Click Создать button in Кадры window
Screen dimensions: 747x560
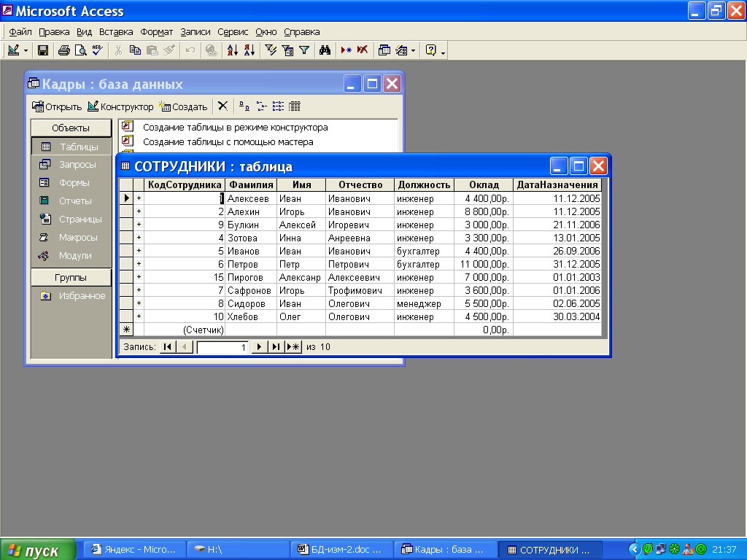click(183, 106)
